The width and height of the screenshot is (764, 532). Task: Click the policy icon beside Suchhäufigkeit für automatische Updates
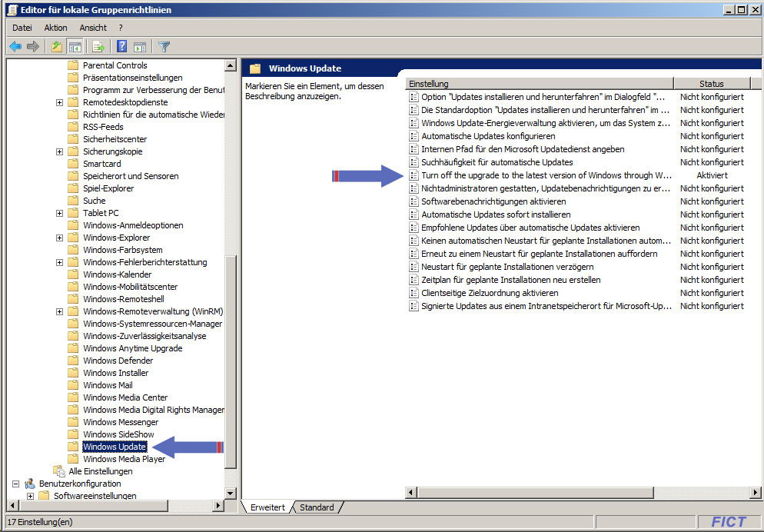(414, 162)
